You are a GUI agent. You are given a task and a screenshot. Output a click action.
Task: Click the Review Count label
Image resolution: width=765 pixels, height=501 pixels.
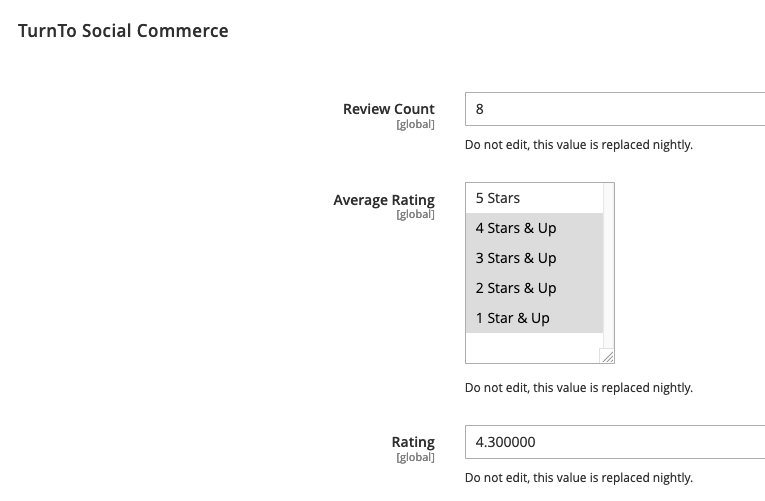[388, 109]
